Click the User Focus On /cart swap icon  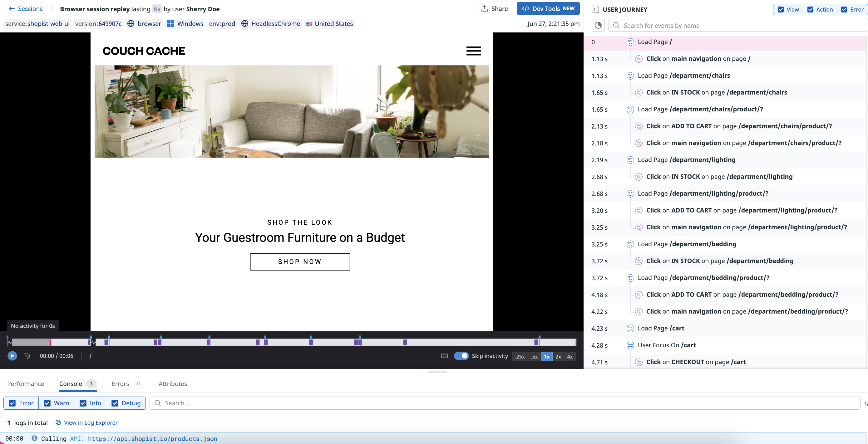click(630, 345)
